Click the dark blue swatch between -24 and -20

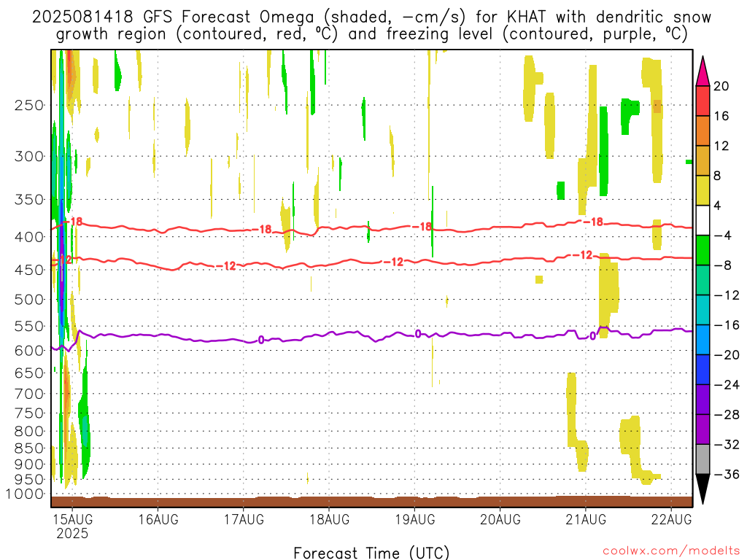click(703, 370)
